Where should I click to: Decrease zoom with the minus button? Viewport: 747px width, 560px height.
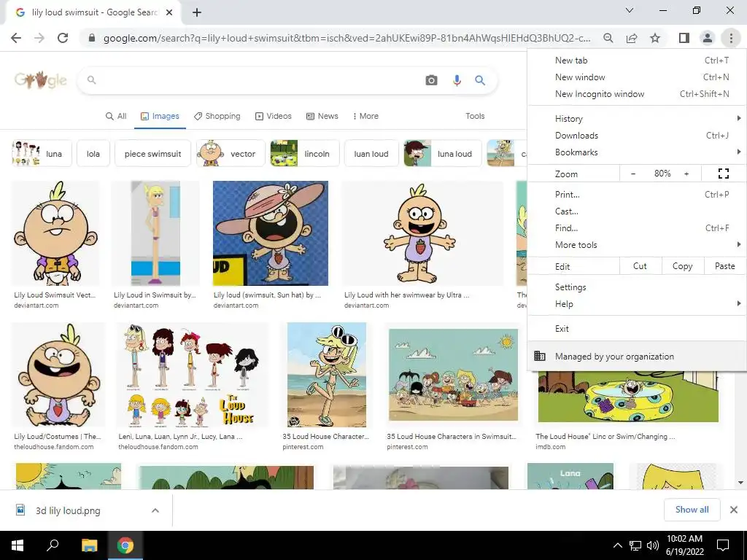click(x=633, y=174)
